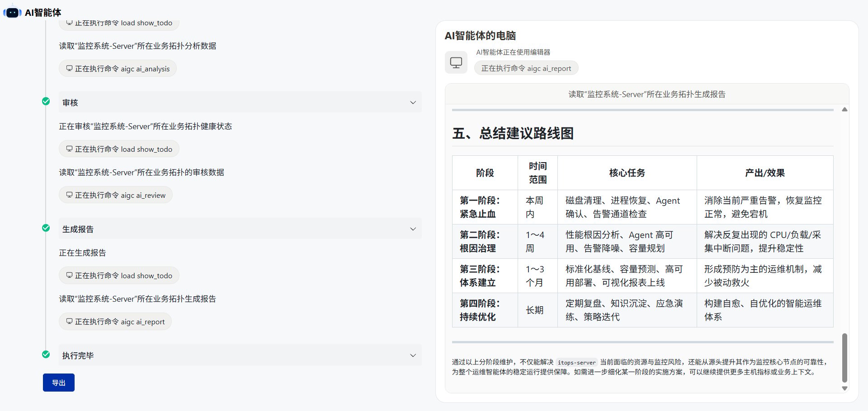
Task: Click the 1~4周 time range cell
Action: coord(538,241)
